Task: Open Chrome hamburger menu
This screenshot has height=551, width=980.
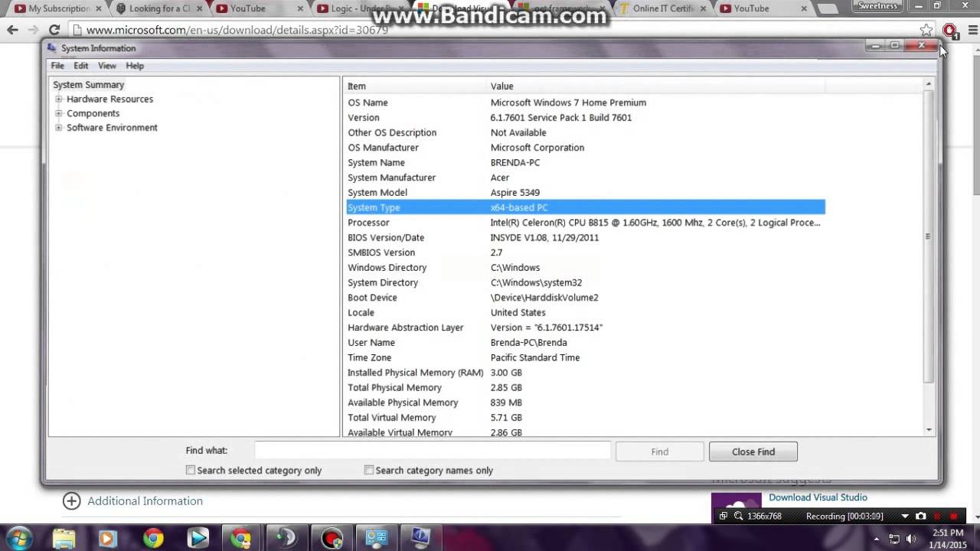Action: coord(972,30)
